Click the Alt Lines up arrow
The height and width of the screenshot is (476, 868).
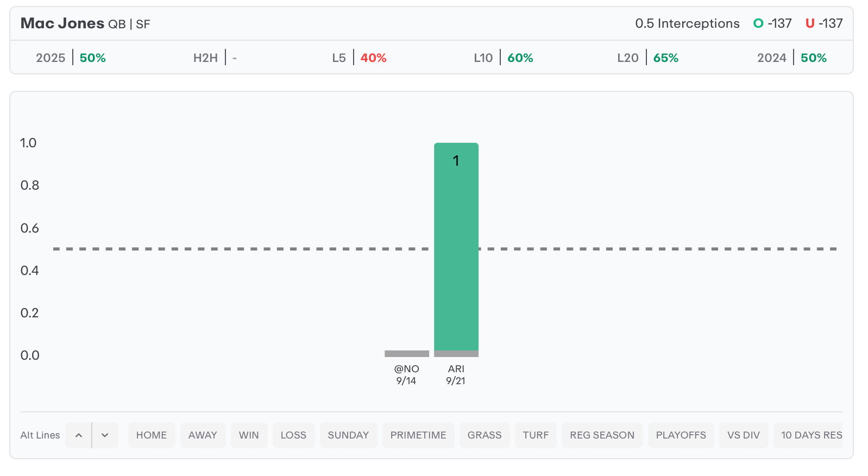79,435
